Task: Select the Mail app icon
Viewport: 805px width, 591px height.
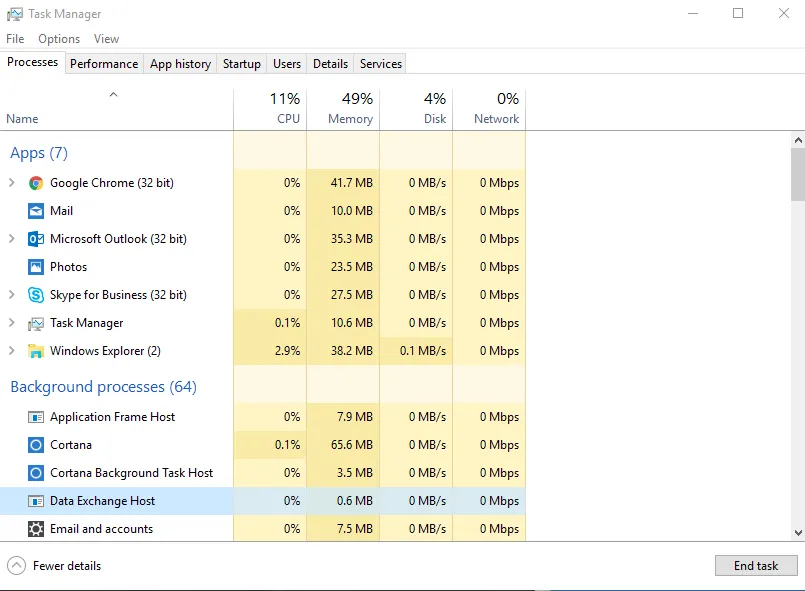Action: click(x=36, y=211)
